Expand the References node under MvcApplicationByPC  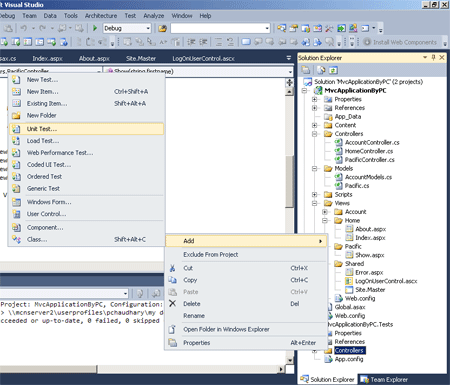click(314, 108)
